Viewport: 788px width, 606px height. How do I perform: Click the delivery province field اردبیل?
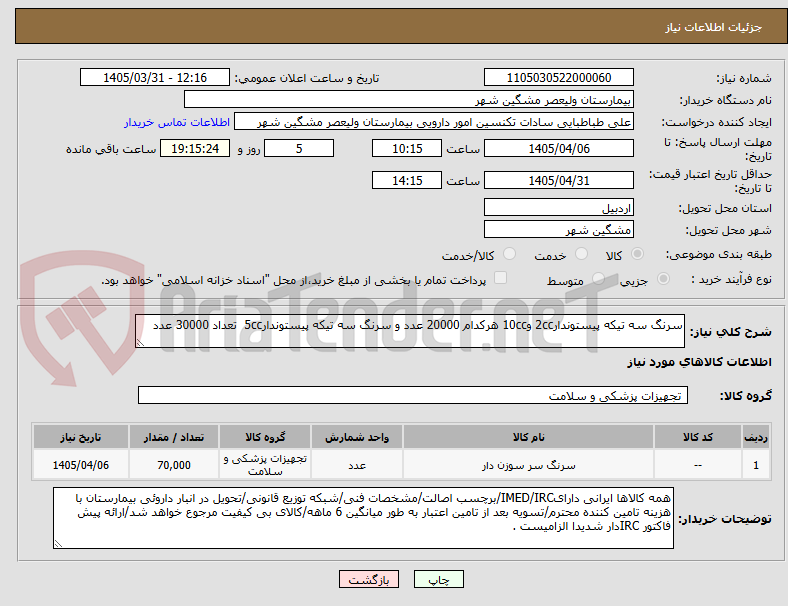(559, 208)
